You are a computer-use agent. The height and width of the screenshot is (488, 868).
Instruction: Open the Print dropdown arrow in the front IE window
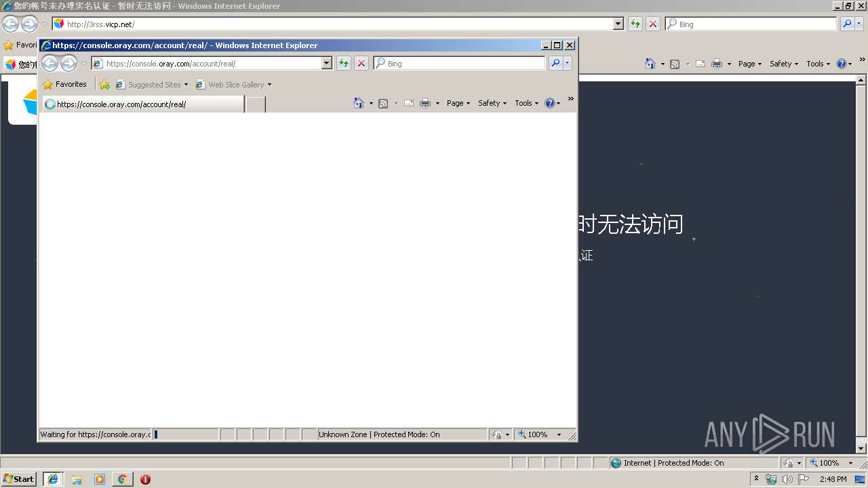(437, 103)
